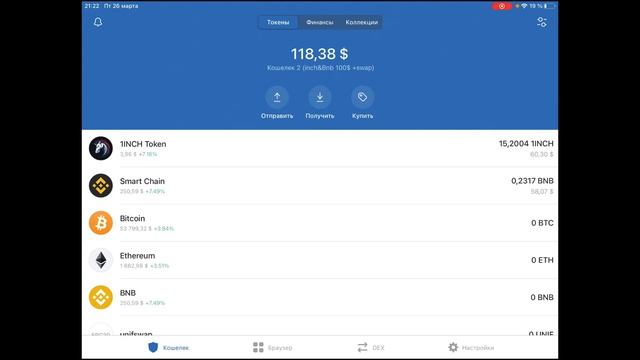Tap the 0 BTC balance

point(542,223)
